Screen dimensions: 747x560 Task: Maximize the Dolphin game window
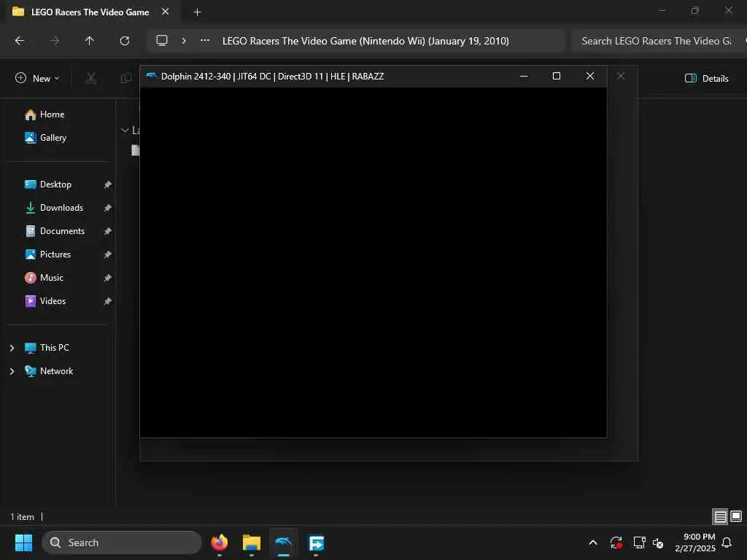tap(557, 76)
